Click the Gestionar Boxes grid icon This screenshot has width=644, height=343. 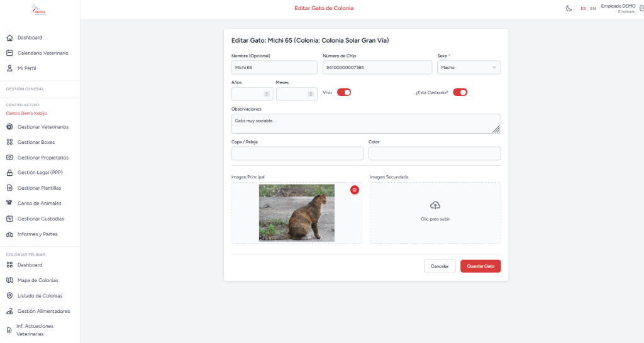(9, 142)
